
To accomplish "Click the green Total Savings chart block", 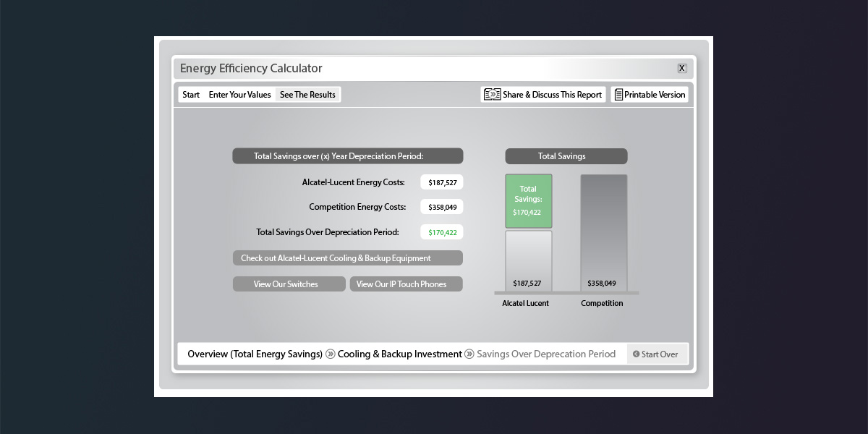I will click(x=528, y=201).
